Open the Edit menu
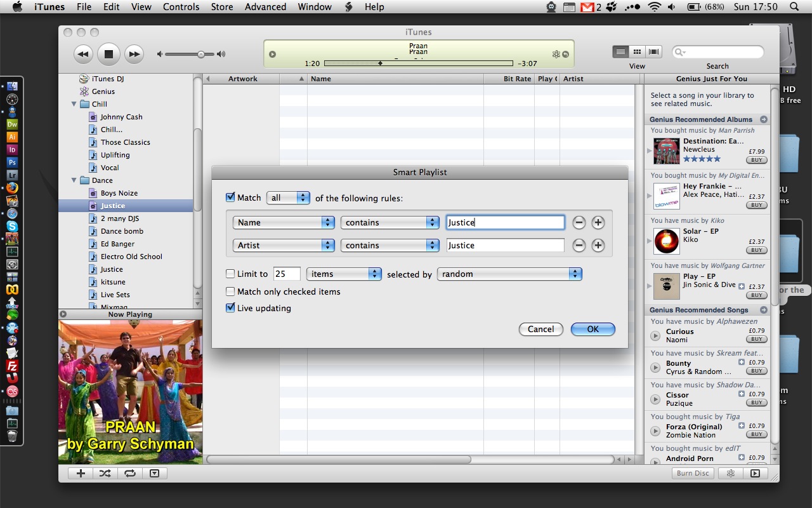812x508 pixels. click(x=112, y=7)
